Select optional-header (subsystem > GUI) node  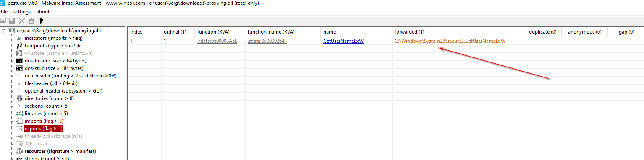(x=63, y=91)
